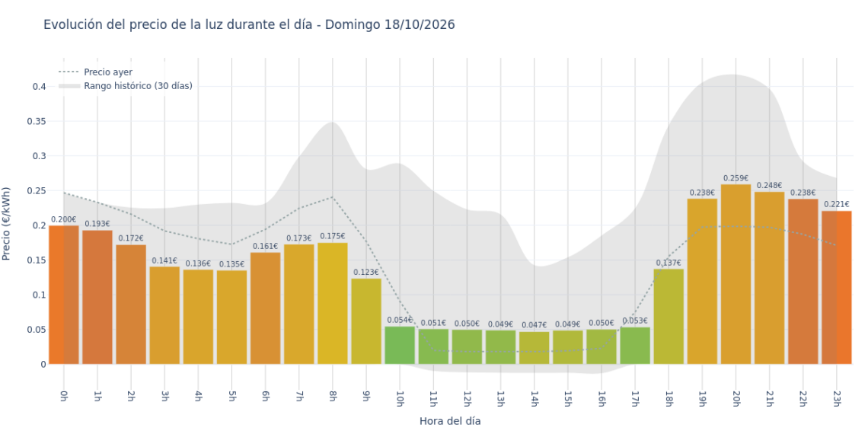The width and height of the screenshot is (868, 434).
Task: Pick the 7h bar showing 0.173€
Action: click(x=299, y=305)
